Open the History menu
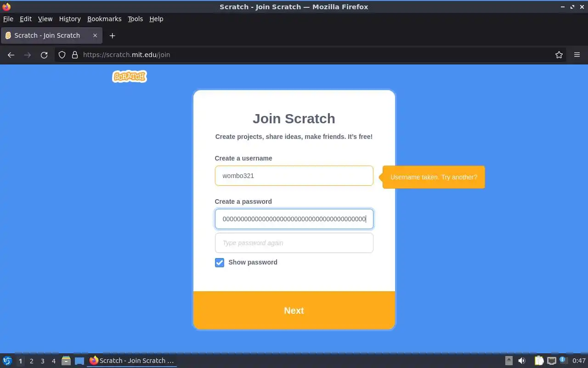This screenshot has height=368, width=588. point(70,19)
